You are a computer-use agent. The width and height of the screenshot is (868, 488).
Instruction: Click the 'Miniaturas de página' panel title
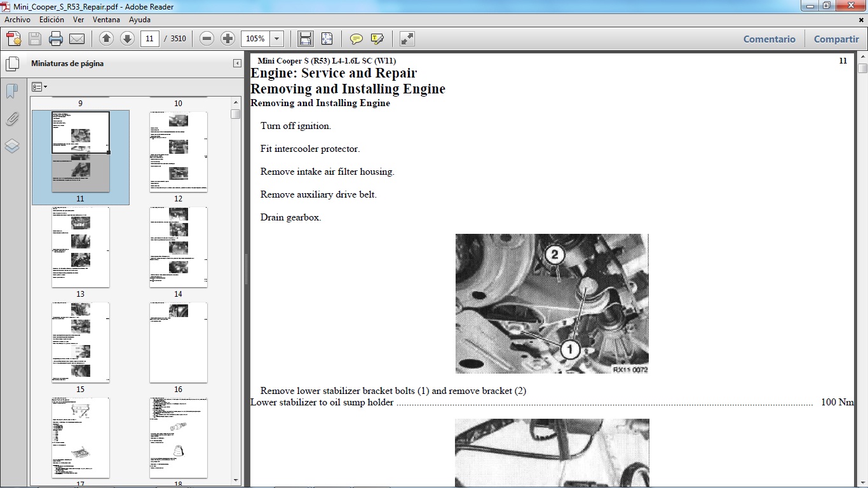(x=67, y=64)
